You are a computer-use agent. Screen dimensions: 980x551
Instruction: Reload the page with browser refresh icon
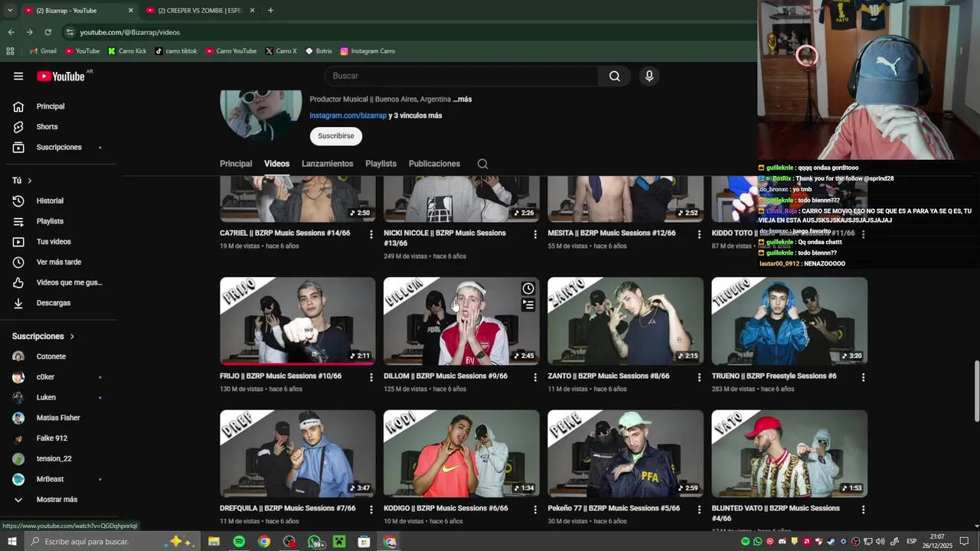coord(47,32)
